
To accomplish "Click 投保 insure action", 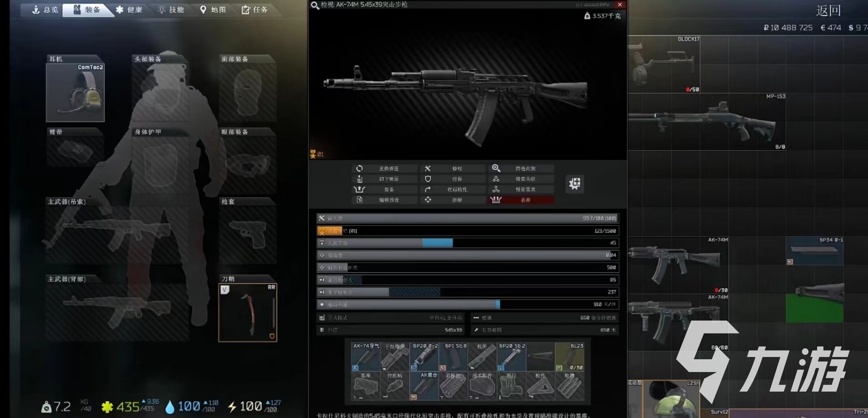I will (x=453, y=179).
